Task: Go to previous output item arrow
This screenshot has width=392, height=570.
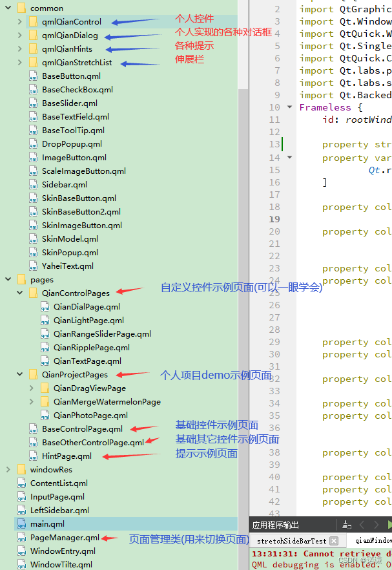Action: coord(362,525)
